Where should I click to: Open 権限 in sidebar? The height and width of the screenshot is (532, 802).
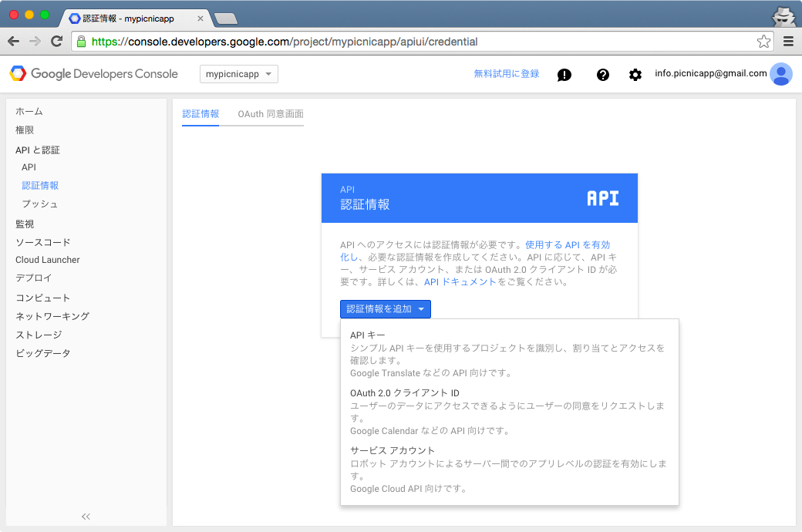click(25, 130)
